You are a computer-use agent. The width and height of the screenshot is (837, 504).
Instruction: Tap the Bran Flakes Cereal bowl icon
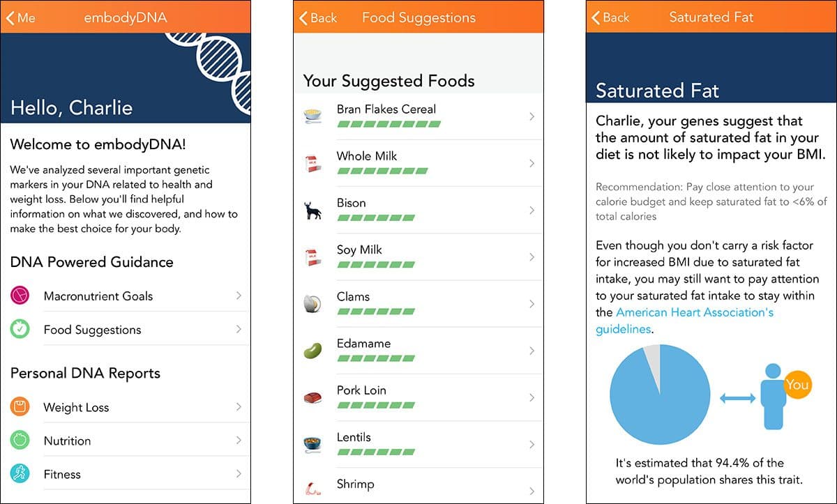pyautogui.click(x=312, y=116)
